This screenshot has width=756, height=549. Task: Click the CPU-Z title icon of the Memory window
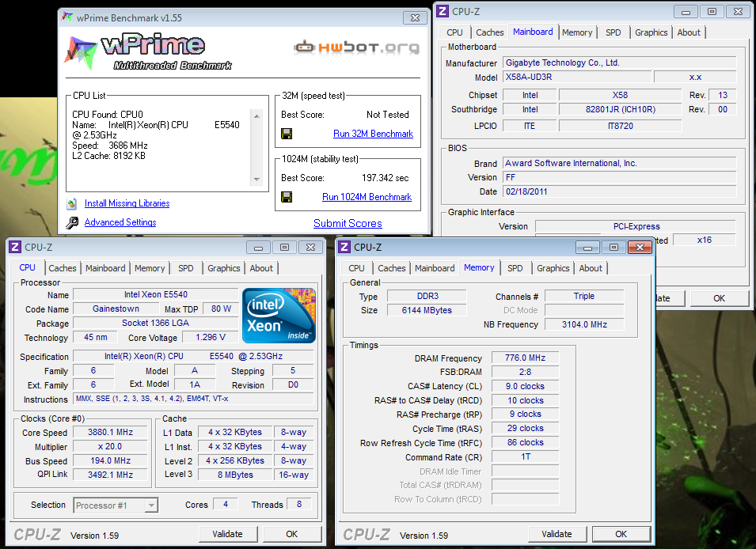click(x=344, y=248)
